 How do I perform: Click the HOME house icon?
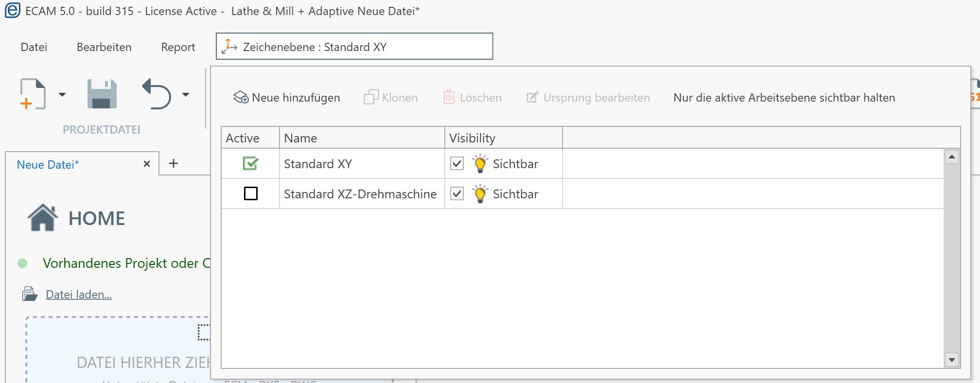coord(43,217)
